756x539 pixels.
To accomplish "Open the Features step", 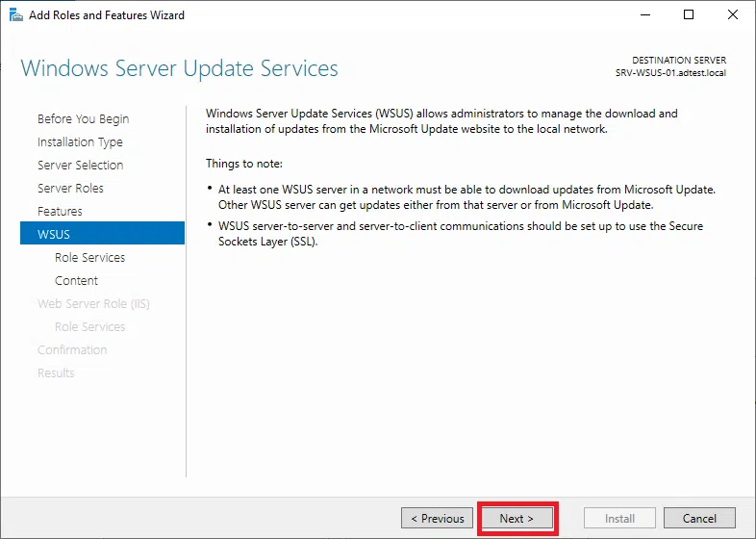I will [60, 212].
